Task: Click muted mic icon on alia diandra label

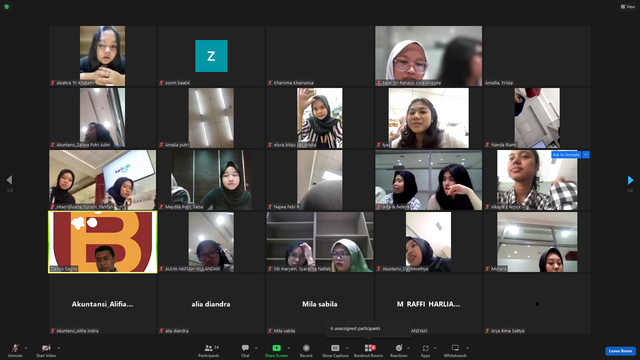Action: [x=161, y=331]
